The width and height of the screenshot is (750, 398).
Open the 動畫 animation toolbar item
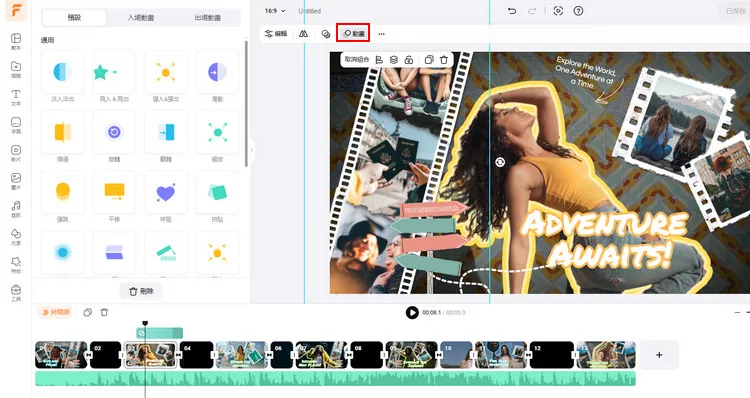pos(353,33)
